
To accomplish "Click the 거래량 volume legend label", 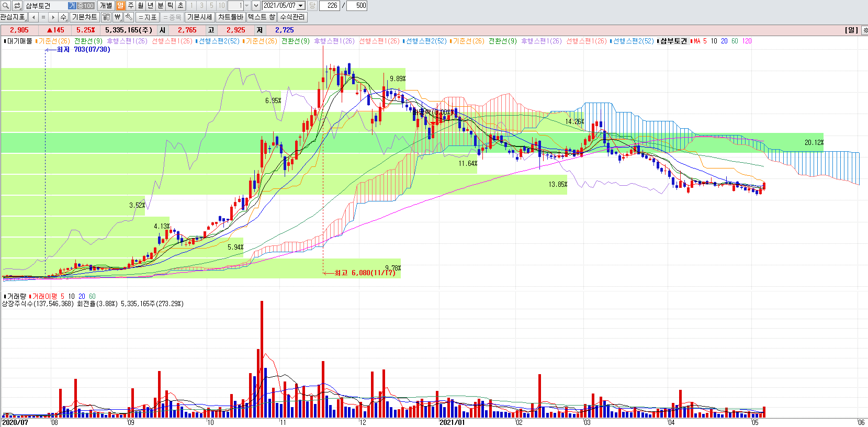I will (15, 296).
